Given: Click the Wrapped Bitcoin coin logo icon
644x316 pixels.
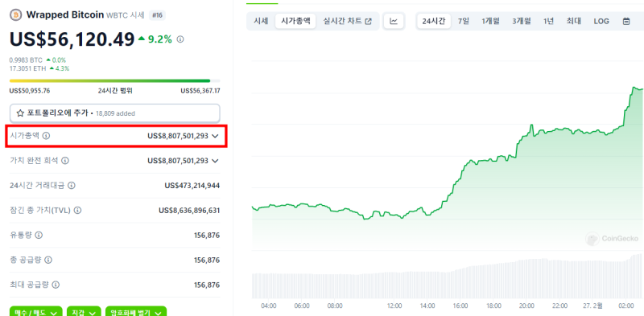Looking at the screenshot, I should (x=15, y=15).
